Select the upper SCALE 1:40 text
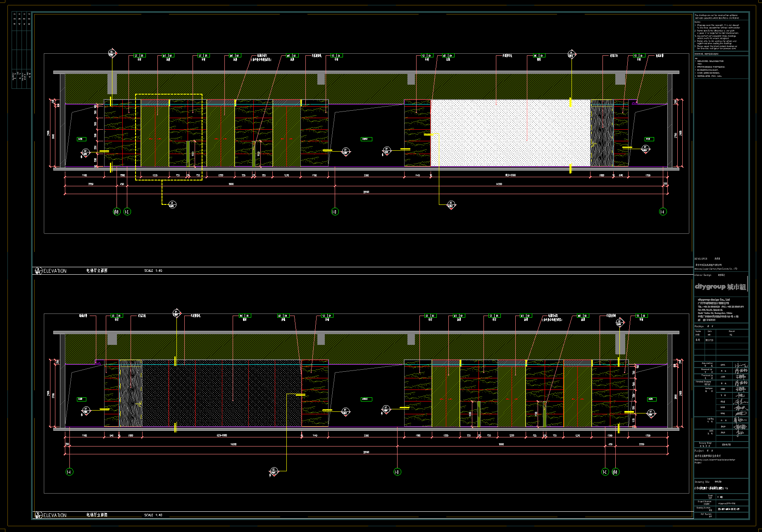762x532 pixels. [153, 271]
